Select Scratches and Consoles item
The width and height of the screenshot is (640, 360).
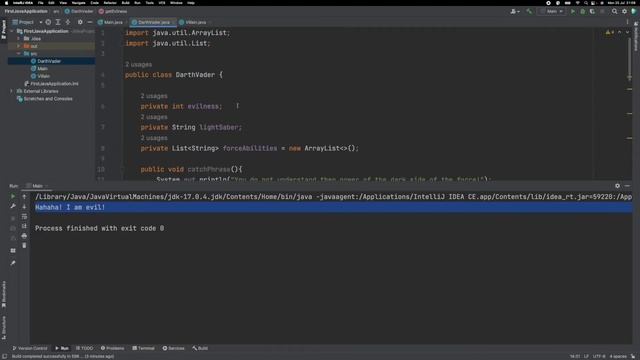coord(45,99)
